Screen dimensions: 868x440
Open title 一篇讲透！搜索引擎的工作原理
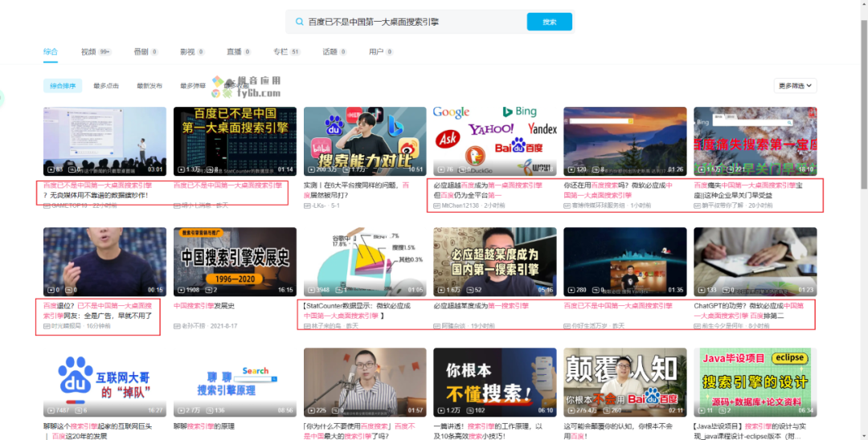pos(488,431)
